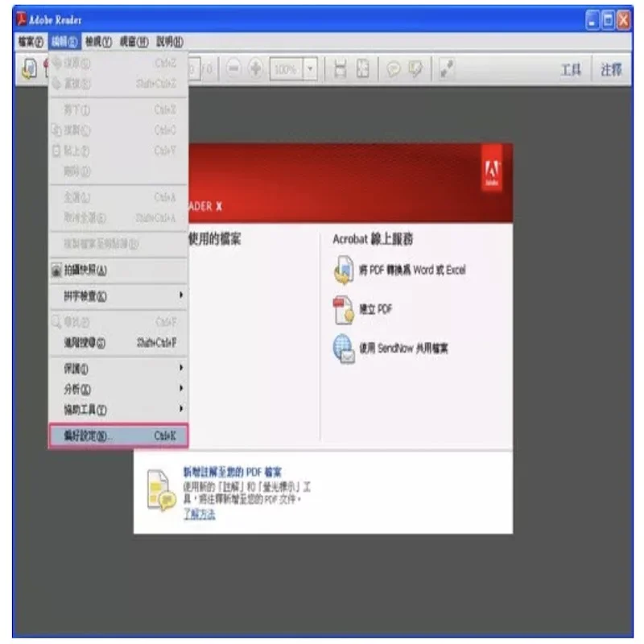Open the zoom percentage dropdown arrow
The image size is (644, 644).
(311, 68)
